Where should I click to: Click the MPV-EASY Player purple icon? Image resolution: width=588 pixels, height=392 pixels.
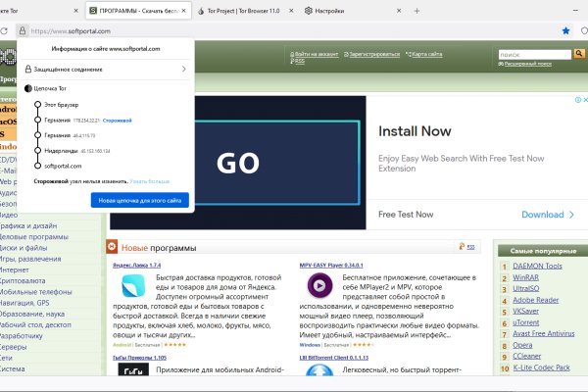[x=318, y=285]
